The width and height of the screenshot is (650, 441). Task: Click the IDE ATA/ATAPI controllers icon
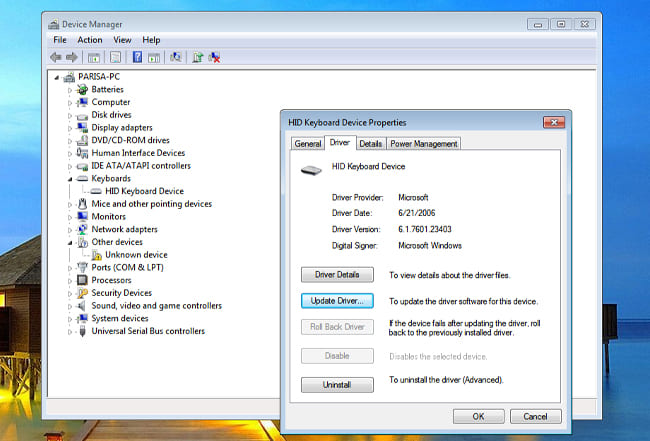tap(82, 166)
